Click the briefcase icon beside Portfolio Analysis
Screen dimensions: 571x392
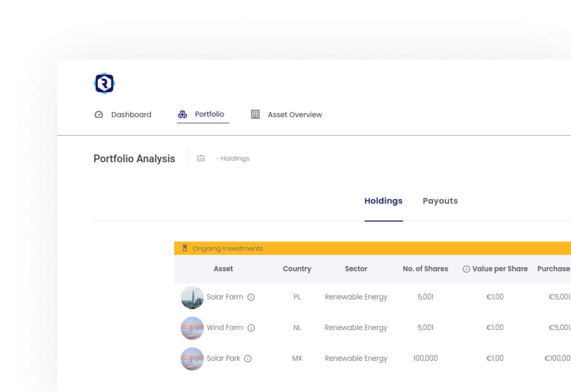201,158
